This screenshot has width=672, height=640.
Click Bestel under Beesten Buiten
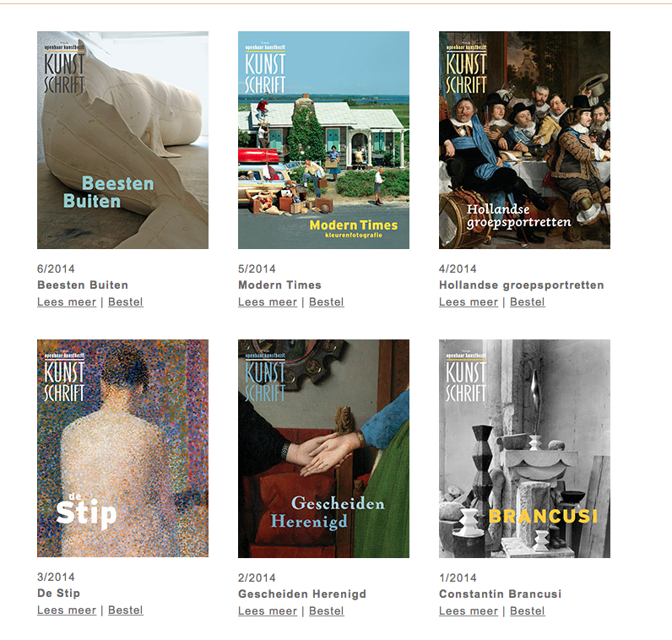click(x=126, y=301)
